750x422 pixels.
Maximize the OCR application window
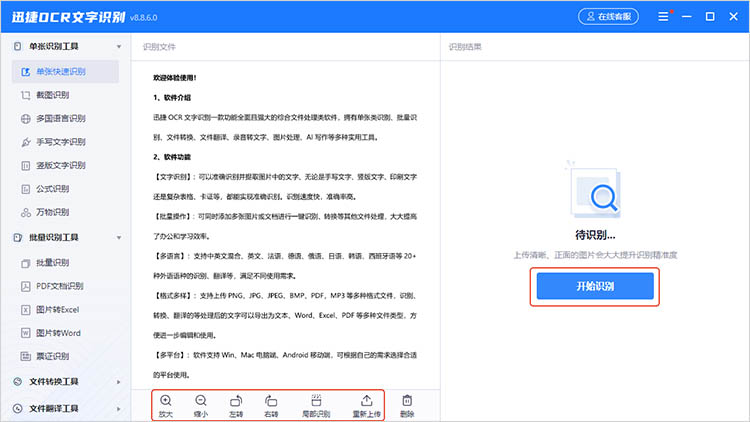tap(710, 17)
